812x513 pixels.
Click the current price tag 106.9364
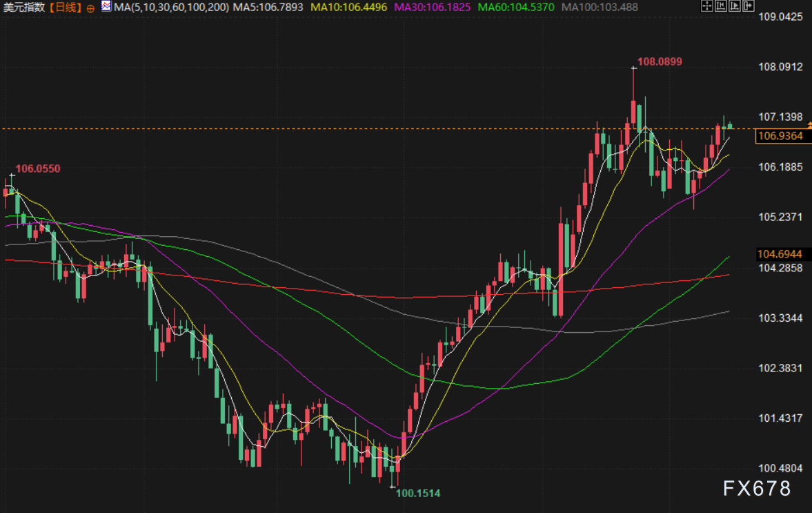coord(780,136)
